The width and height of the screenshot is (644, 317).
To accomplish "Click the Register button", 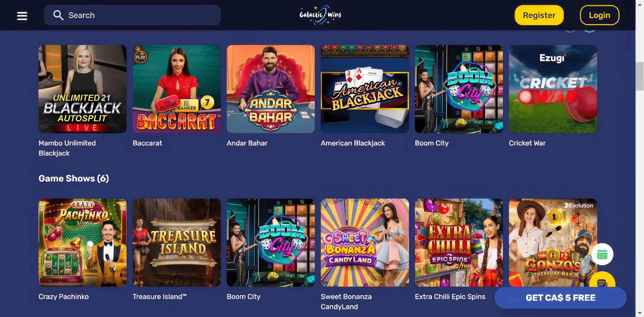I will 539,15.
